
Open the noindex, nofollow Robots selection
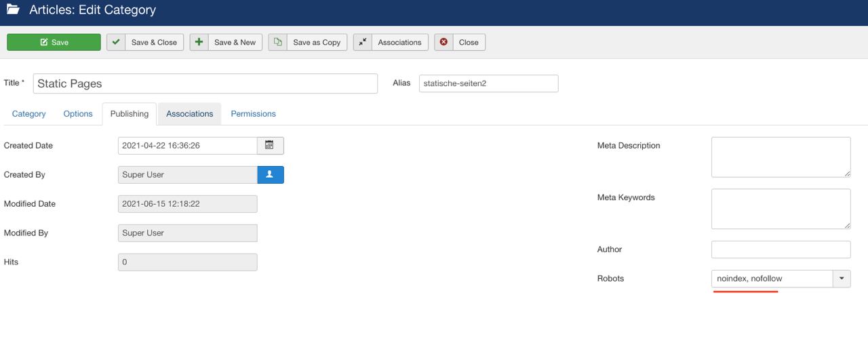[x=772, y=279]
